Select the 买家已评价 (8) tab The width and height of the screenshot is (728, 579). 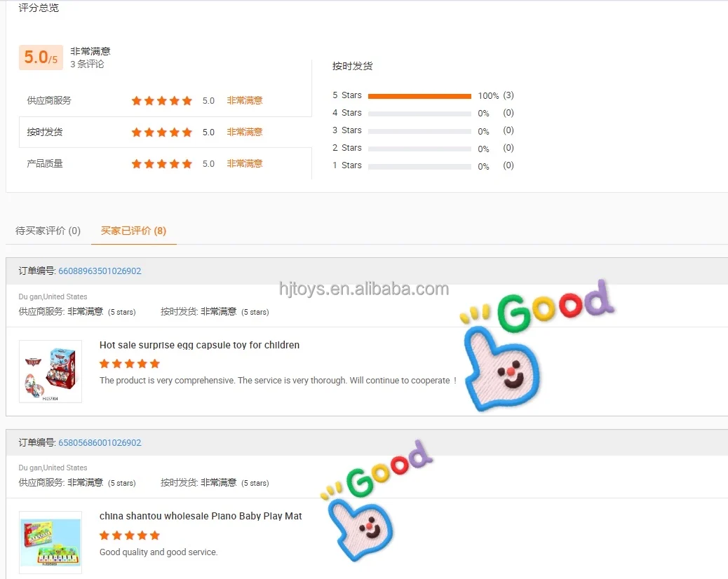(133, 231)
